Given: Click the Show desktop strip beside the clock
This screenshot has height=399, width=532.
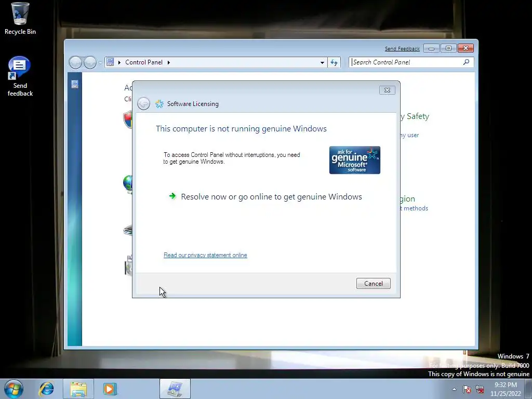Looking at the screenshot, I should (528, 389).
